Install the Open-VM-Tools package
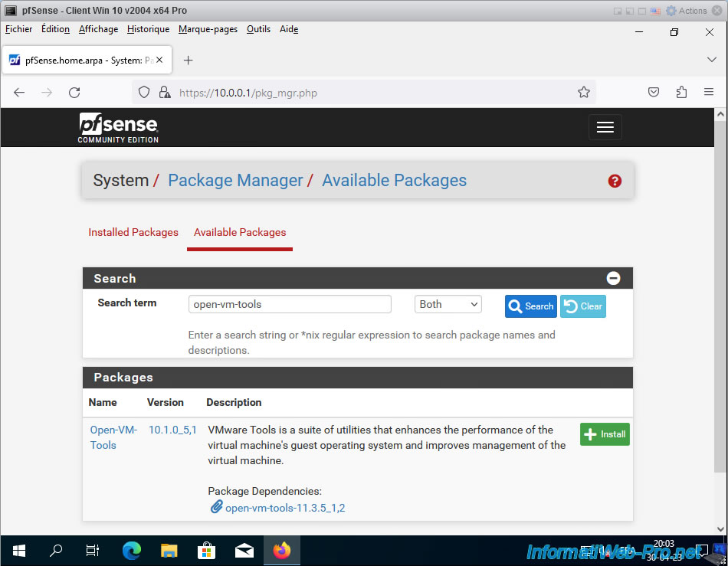 605,434
